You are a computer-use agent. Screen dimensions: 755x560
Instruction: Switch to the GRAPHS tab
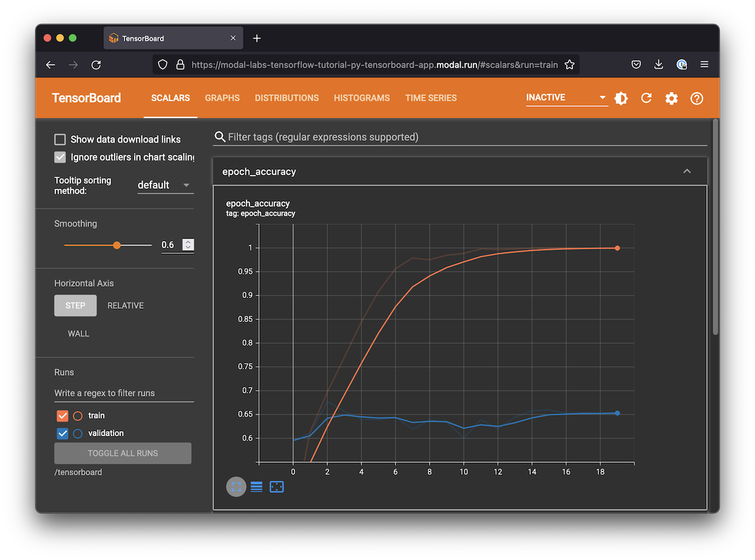point(222,98)
